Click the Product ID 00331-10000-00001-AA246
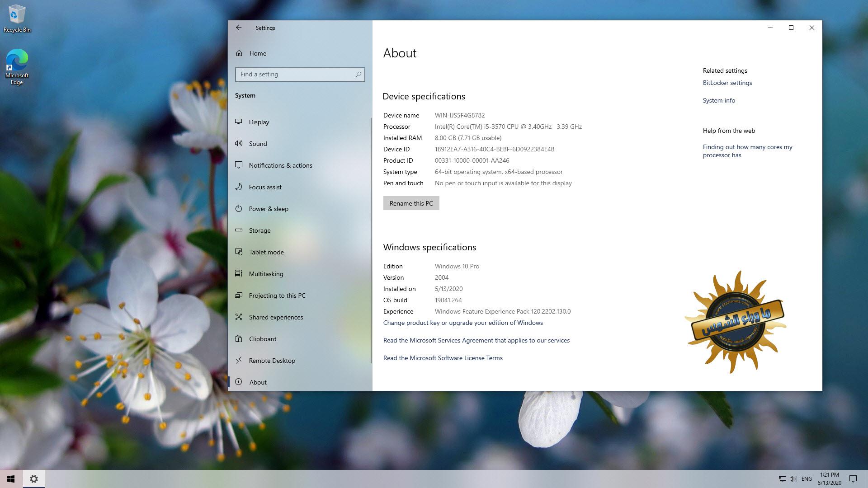Image resolution: width=868 pixels, height=488 pixels. (x=472, y=160)
